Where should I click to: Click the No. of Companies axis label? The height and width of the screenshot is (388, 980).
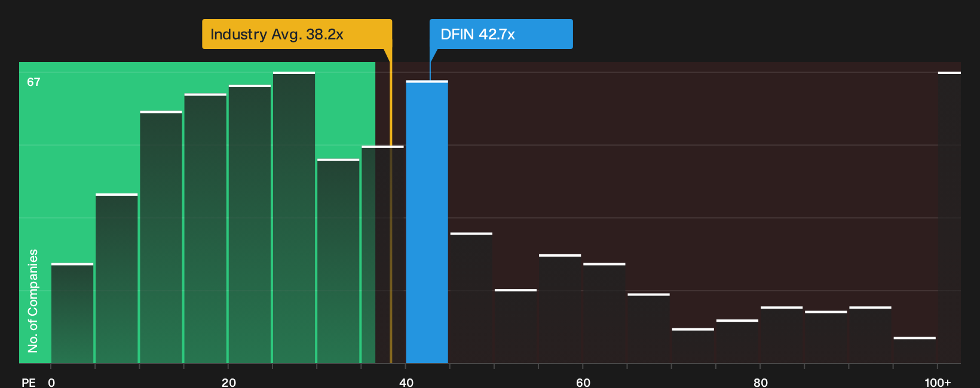33,300
